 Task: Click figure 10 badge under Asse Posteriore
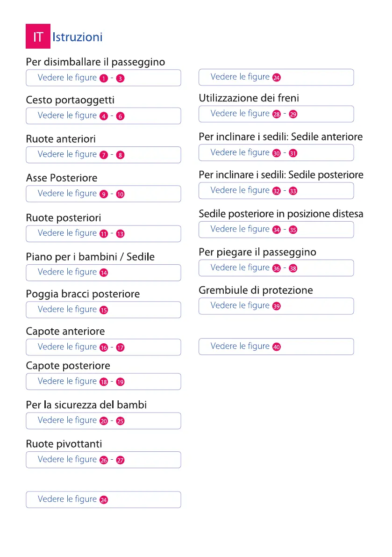[x=120, y=194]
